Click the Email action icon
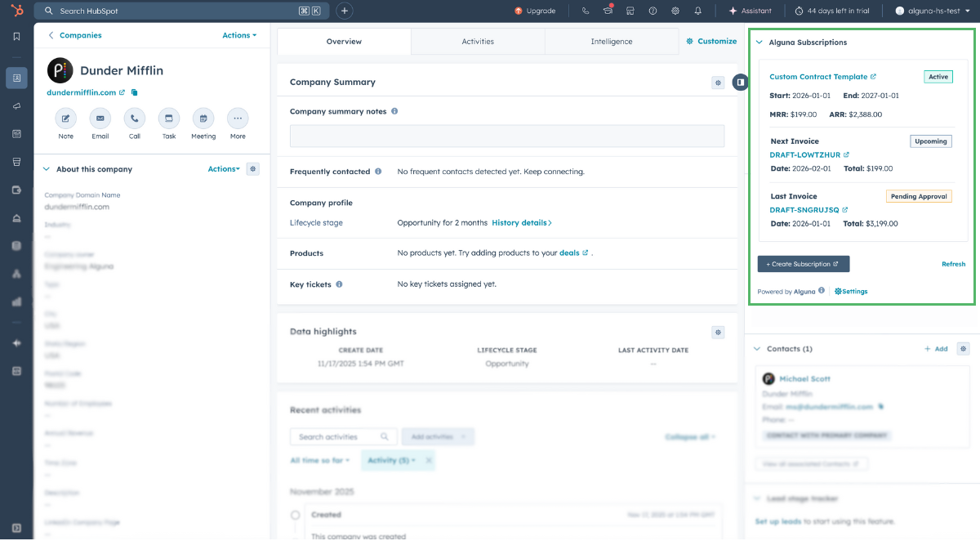This screenshot has height=541, width=980. click(x=100, y=118)
